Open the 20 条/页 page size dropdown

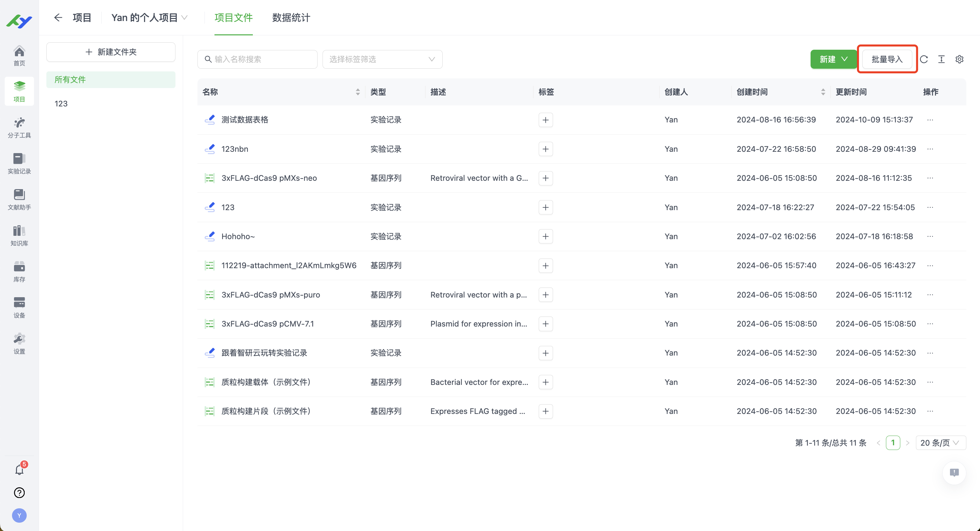(940, 443)
